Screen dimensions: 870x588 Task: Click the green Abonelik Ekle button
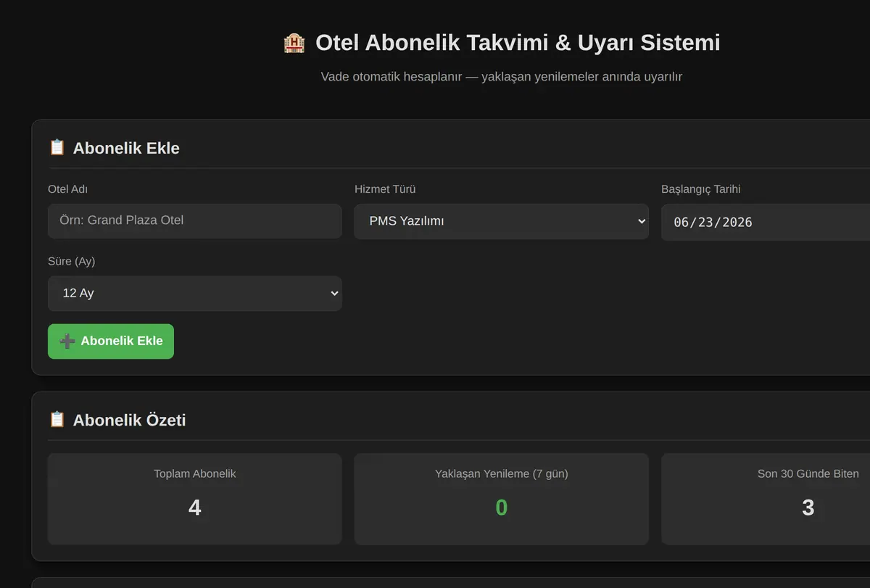pyautogui.click(x=111, y=341)
